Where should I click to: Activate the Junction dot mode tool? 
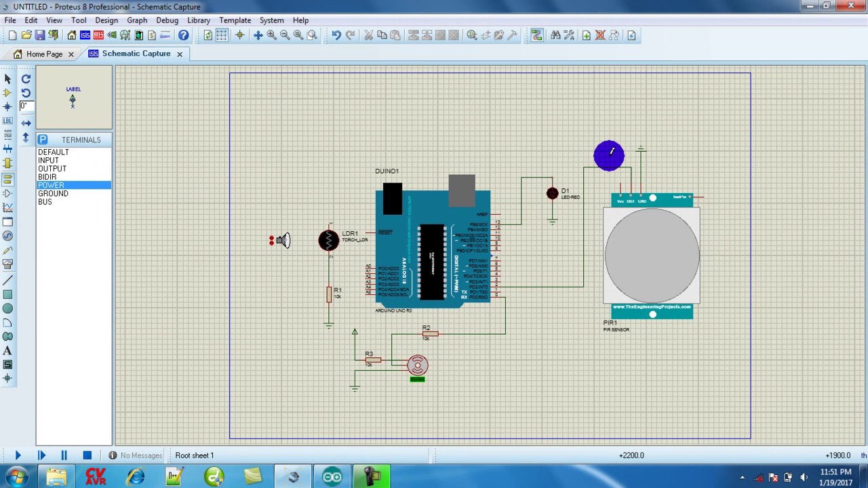coord(7,106)
